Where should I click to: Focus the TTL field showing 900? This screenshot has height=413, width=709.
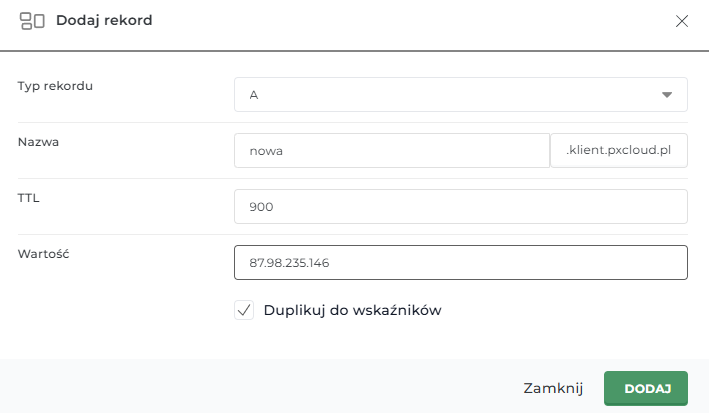tap(460, 207)
